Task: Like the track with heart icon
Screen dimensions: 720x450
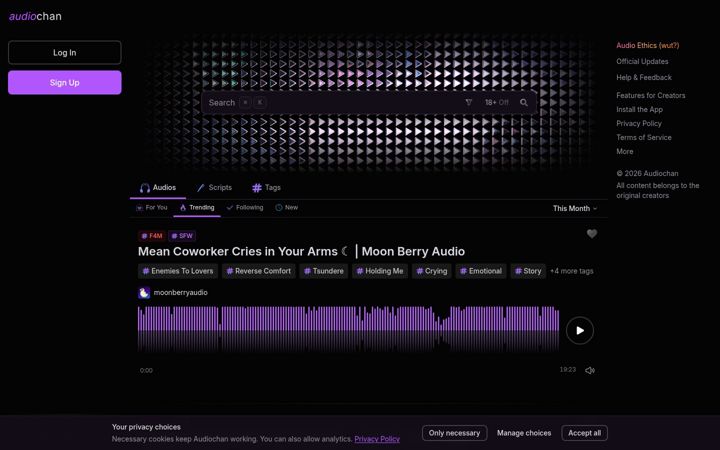Action: click(592, 234)
